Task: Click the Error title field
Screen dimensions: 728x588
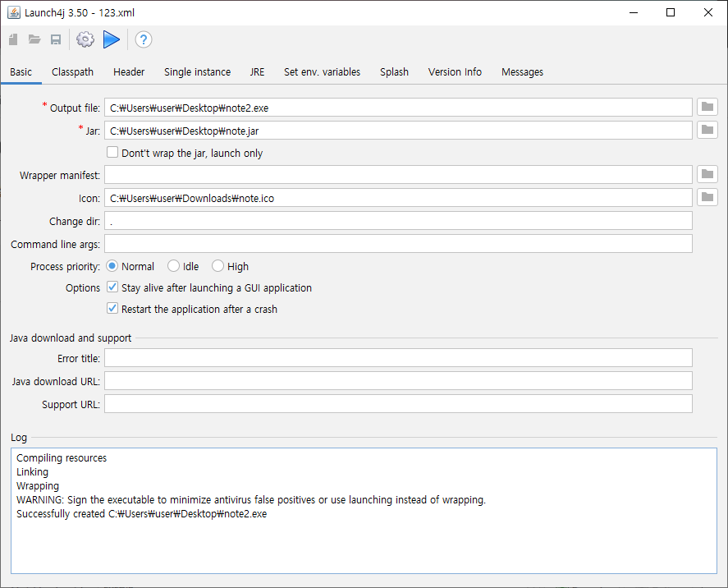Action: coord(398,357)
